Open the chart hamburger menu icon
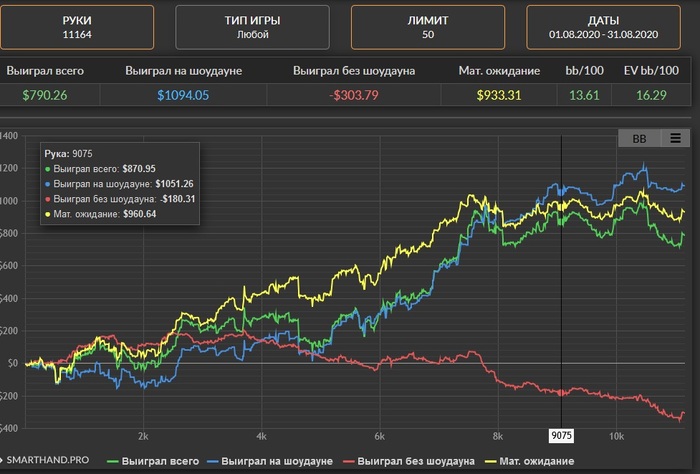700x474 pixels. pos(675,138)
